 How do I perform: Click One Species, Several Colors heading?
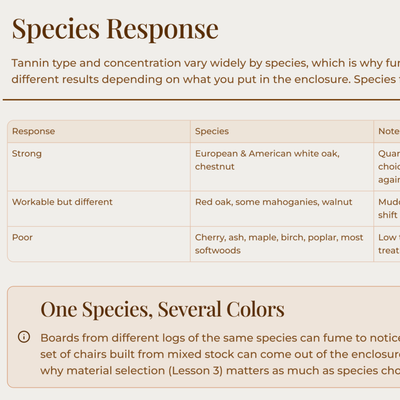[162, 309]
